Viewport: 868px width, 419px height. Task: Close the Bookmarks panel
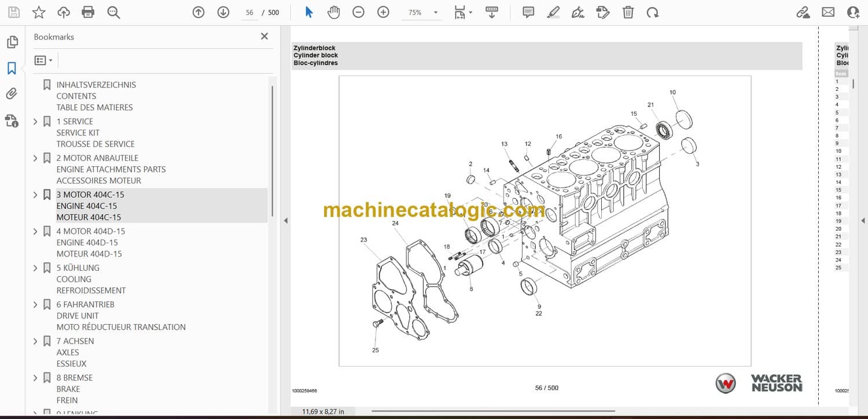coord(264,36)
